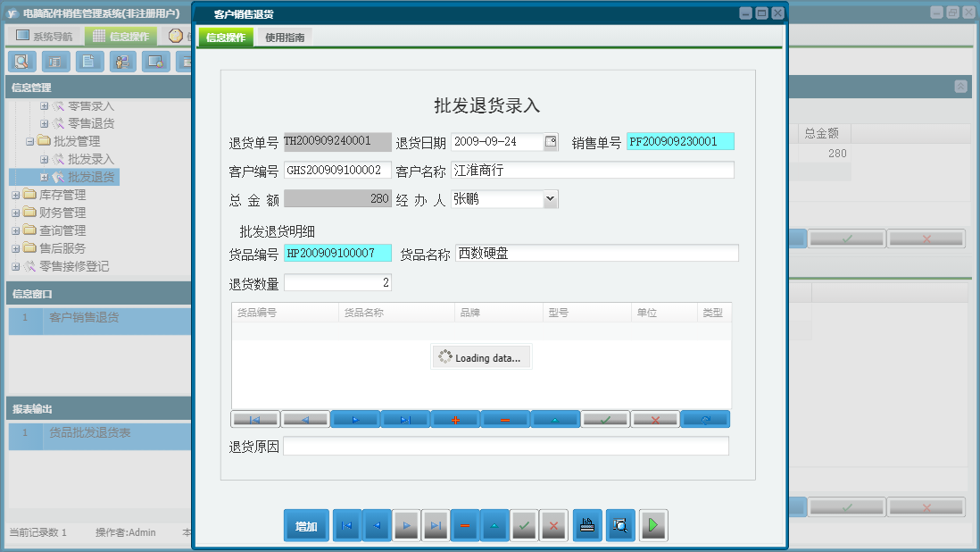Viewport: 980px width, 552px height.
Task: Add detail row with the plus icon
Action: coord(455,420)
